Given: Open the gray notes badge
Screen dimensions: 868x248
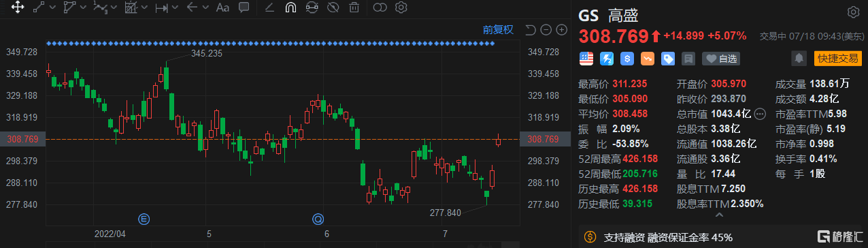Looking at the screenshot, I should 688,59.
